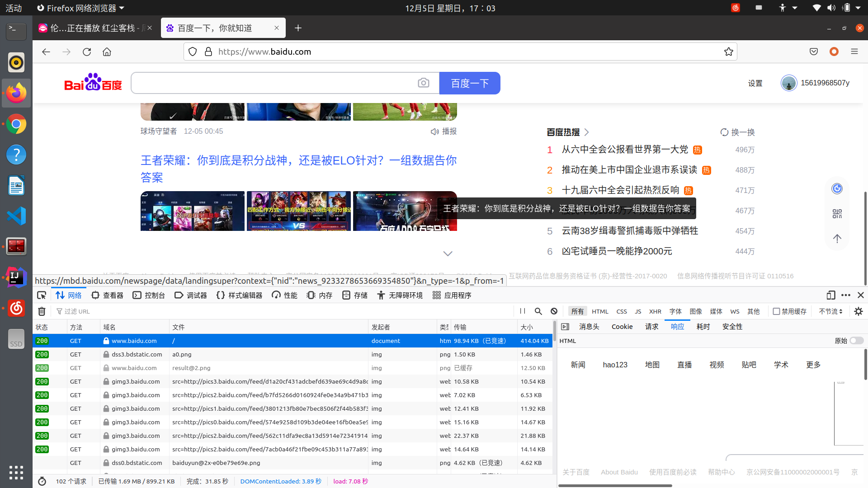
Task: Filter requests by WS type
Action: [x=735, y=311]
